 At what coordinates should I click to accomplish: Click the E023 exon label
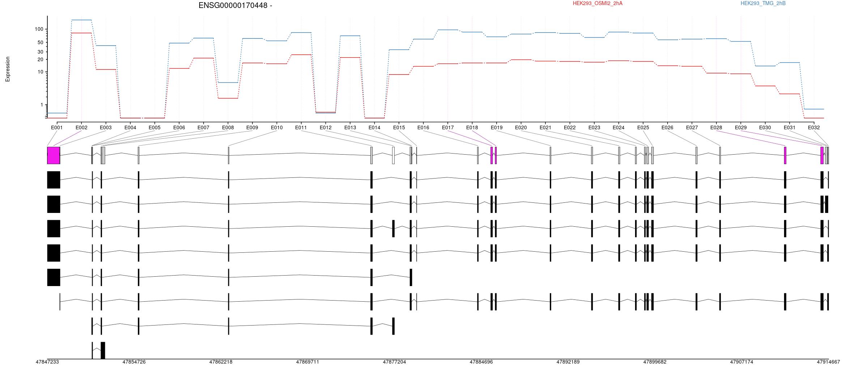(594, 127)
